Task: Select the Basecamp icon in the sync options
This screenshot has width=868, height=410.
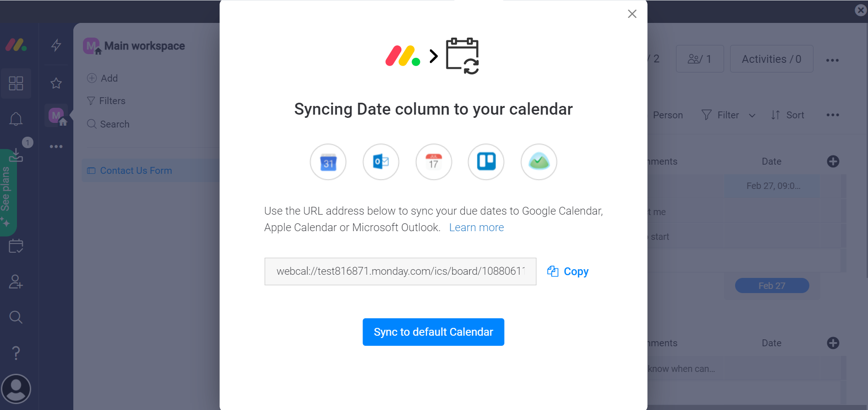Action: coord(538,162)
